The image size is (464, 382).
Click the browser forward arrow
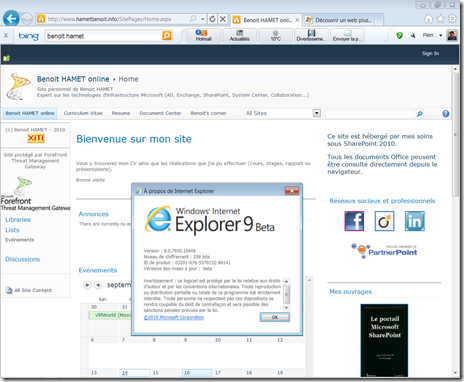pos(27,19)
